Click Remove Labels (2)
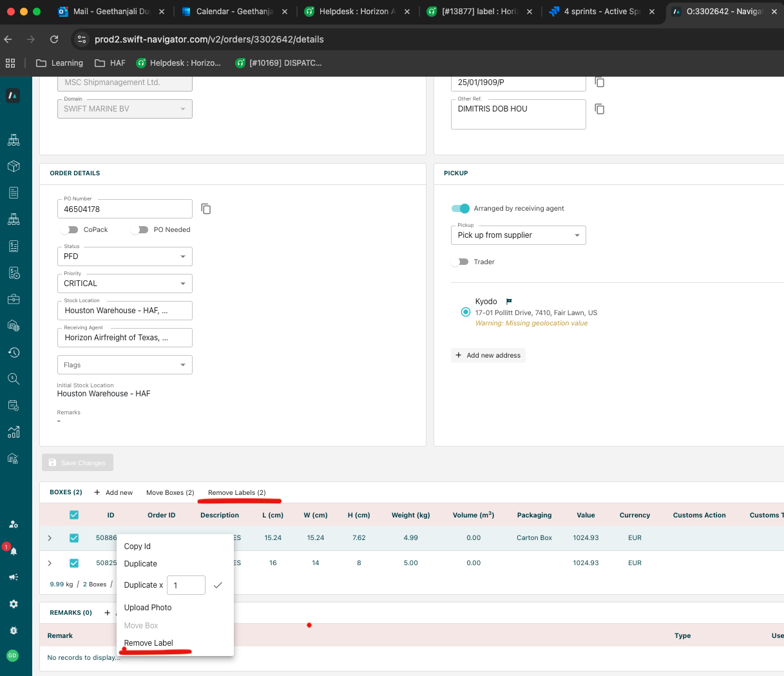 [x=236, y=492]
